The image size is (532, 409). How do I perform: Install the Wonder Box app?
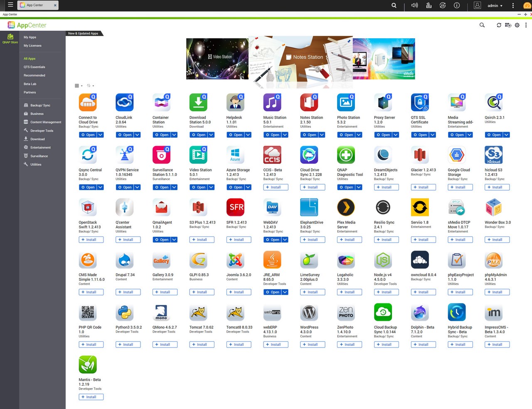[497, 240]
